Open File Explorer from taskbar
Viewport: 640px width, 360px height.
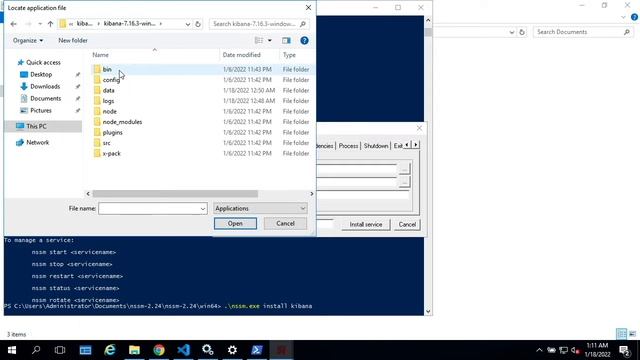(x=134, y=350)
